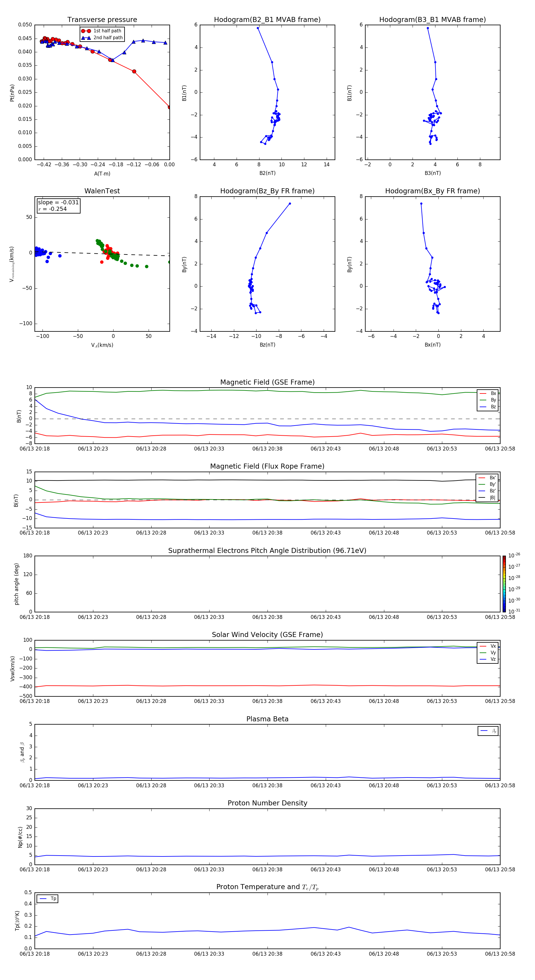Click "B1(nT)" label of B2_B1 hodogram
This screenshot has height=980, width=535.
[184, 93]
